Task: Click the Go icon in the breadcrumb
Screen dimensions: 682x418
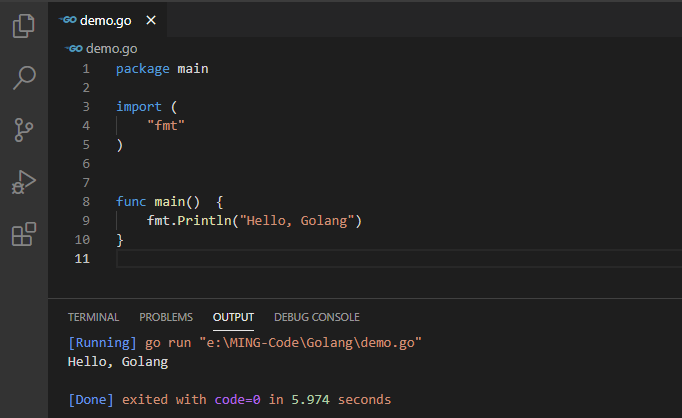Action: [74, 47]
